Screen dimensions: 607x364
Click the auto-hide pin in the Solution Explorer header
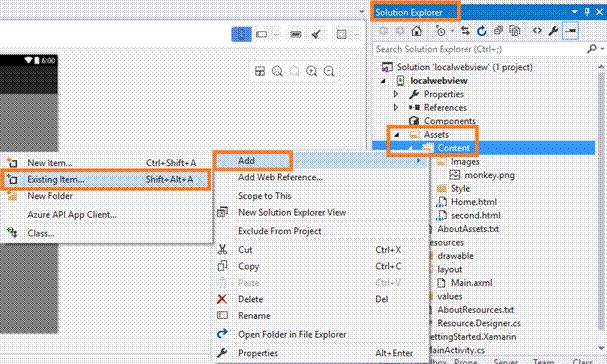point(587,12)
